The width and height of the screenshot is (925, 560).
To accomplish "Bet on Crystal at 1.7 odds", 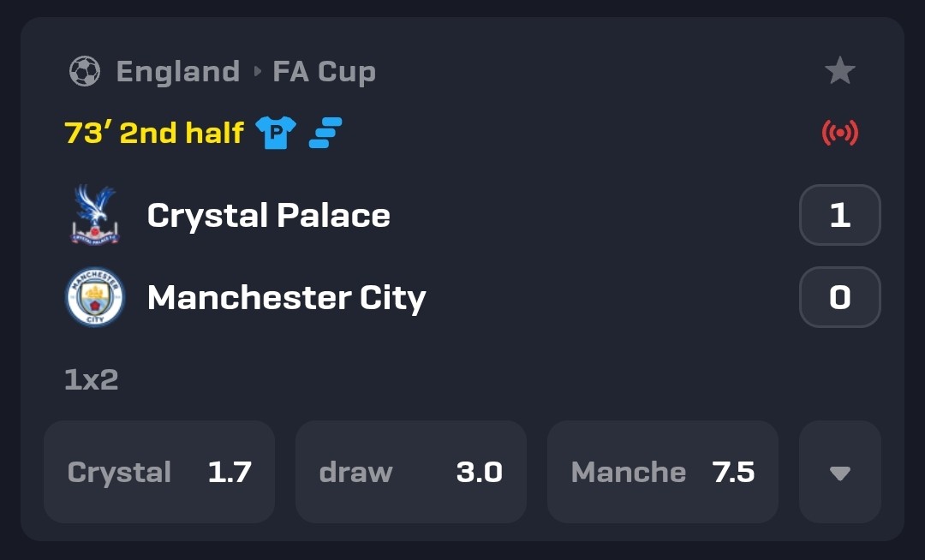I will tap(159, 472).
